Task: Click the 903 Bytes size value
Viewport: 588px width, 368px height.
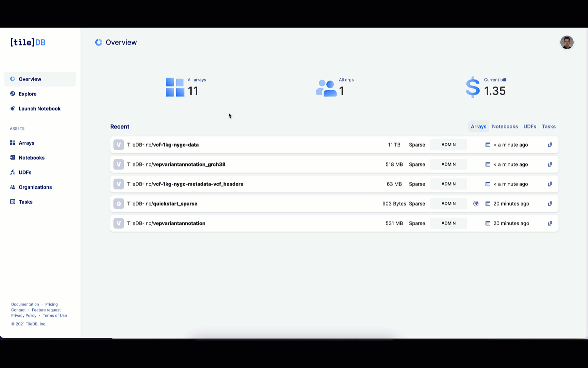Action: [x=394, y=204]
